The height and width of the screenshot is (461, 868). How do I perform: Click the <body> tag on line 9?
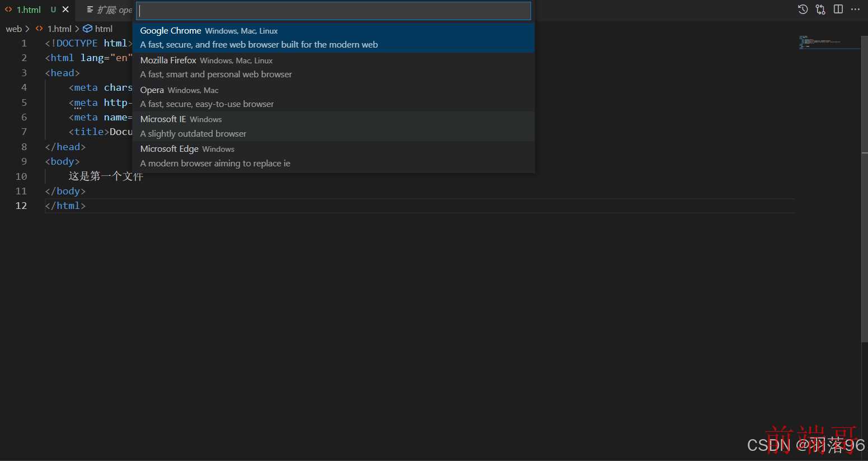(x=62, y=161)
